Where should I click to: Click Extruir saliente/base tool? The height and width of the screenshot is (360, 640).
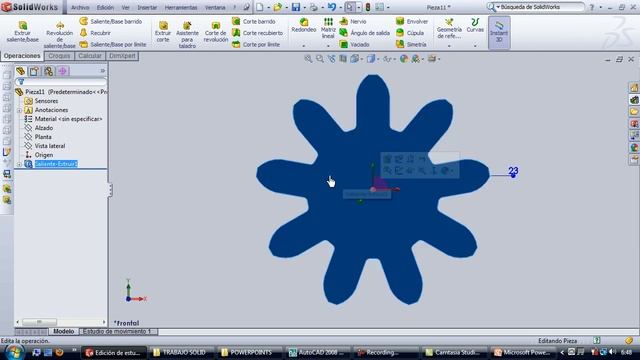pyautogui.click(x=22, y=32)
